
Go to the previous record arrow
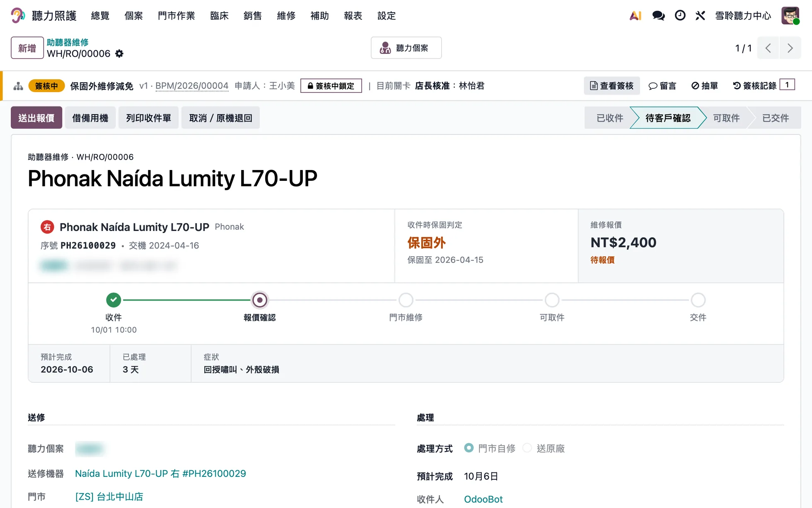coord(768,48)
